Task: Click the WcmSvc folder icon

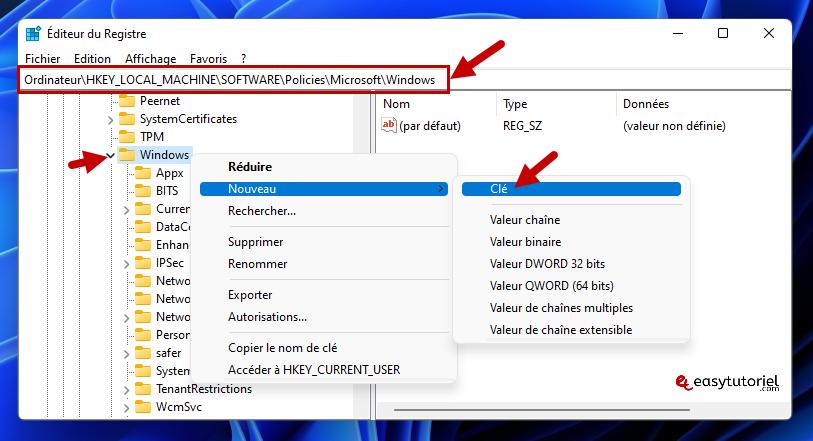Action: click(143, 407)
